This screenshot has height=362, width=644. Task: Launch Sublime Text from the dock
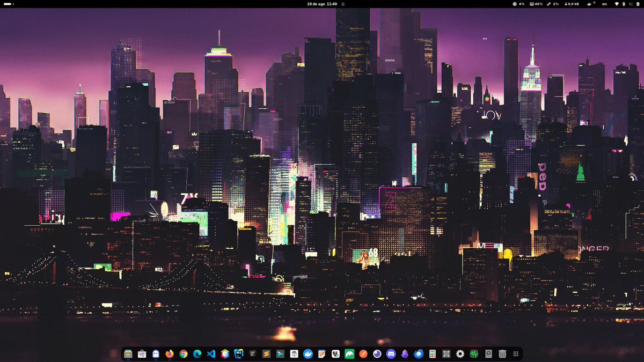266,354
